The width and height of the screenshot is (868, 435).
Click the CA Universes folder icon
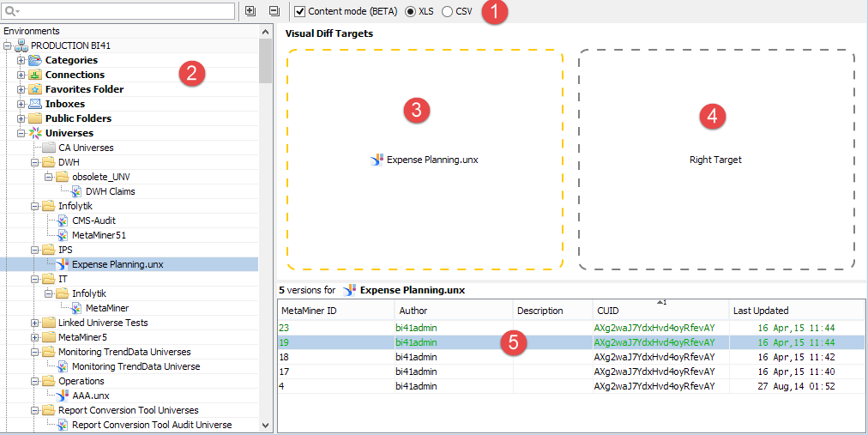point(49,148)
